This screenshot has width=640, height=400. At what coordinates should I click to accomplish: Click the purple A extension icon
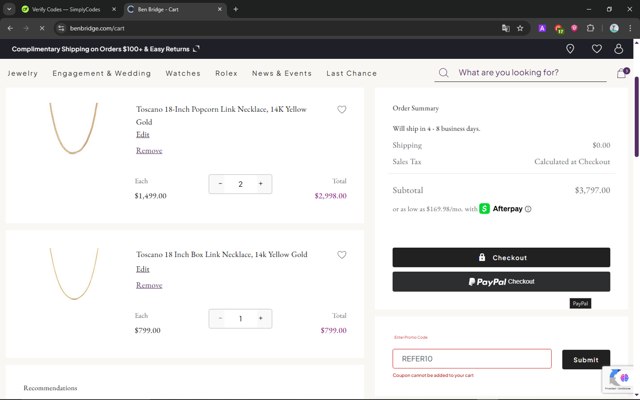(542, 28)
